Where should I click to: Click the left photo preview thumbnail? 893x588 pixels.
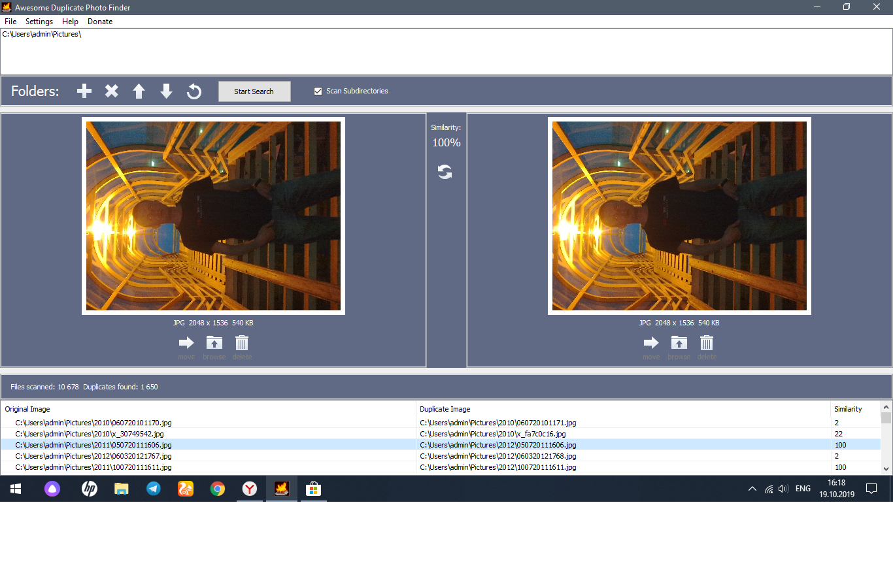click(x=213, y=216)
